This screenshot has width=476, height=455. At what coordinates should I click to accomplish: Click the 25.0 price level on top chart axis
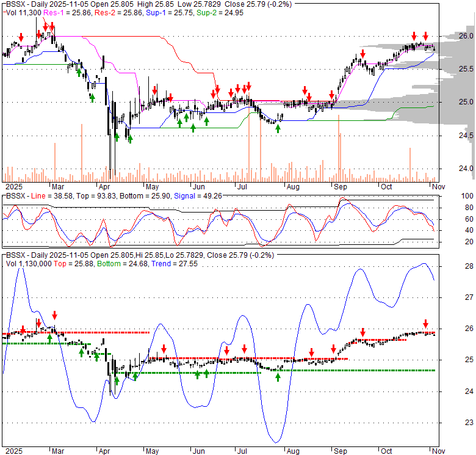(466, 101)
